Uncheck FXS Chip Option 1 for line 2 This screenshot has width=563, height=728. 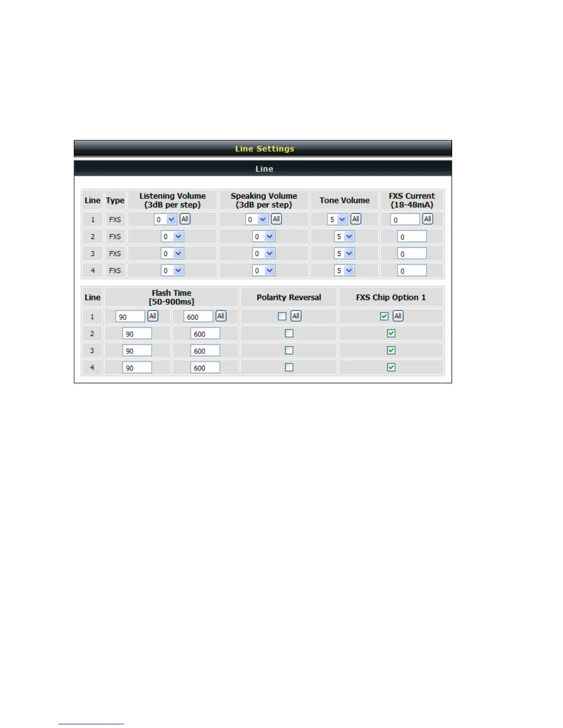[391, 333]
